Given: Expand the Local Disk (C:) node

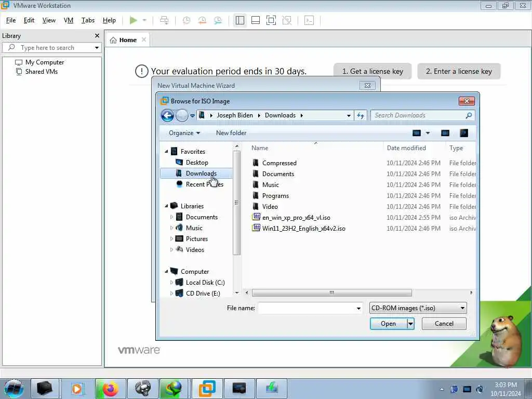Looking at the screenshot, I should [x=171, y=282].
